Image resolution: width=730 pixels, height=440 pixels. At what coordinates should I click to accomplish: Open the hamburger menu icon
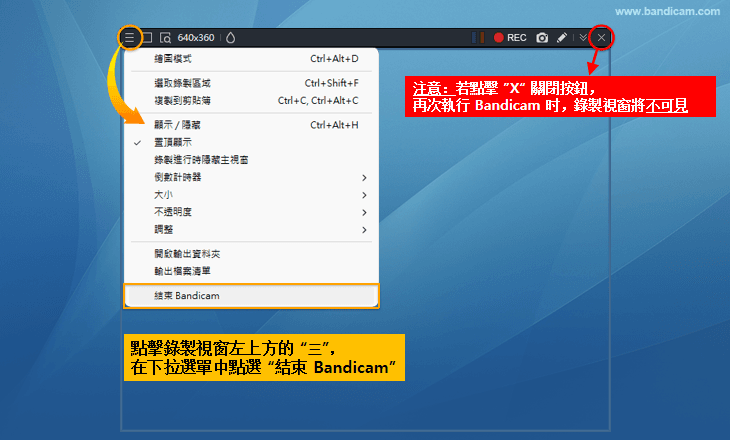(129, 37)
